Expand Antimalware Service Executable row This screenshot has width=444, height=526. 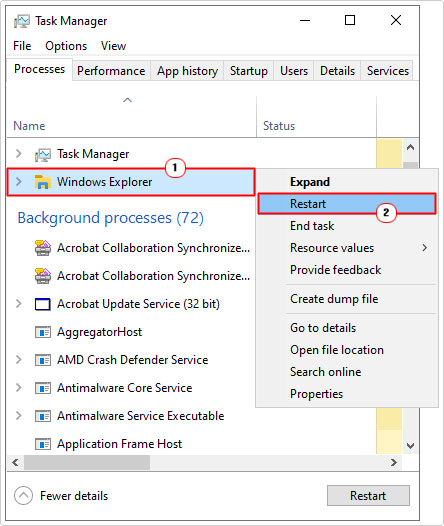19,416
